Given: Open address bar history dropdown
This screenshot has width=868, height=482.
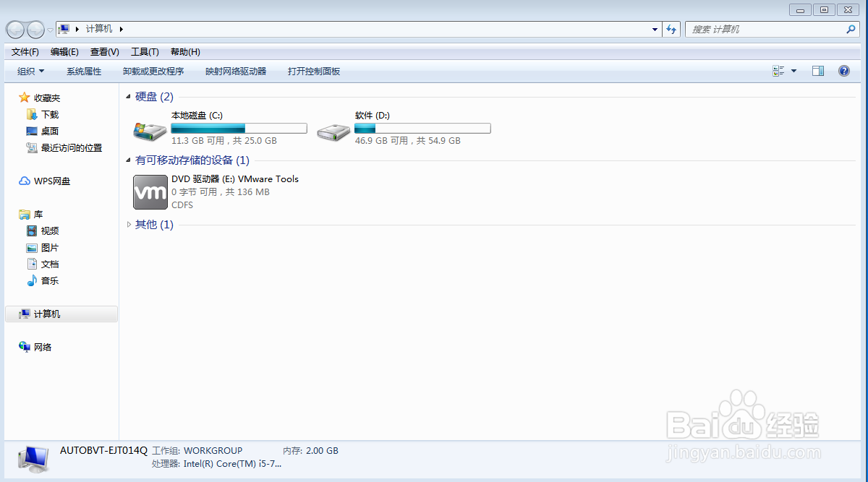Looking at the screenshot, I should coord(655,30).
